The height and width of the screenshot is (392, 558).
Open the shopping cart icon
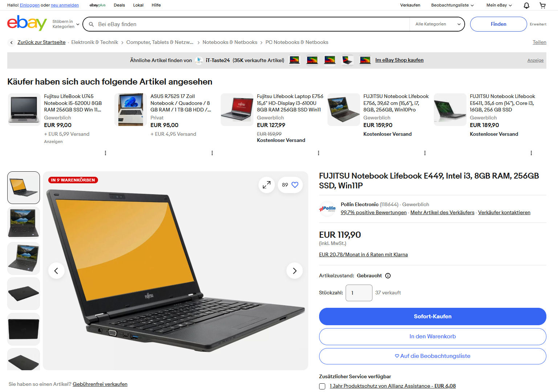[x=542, y=5]
